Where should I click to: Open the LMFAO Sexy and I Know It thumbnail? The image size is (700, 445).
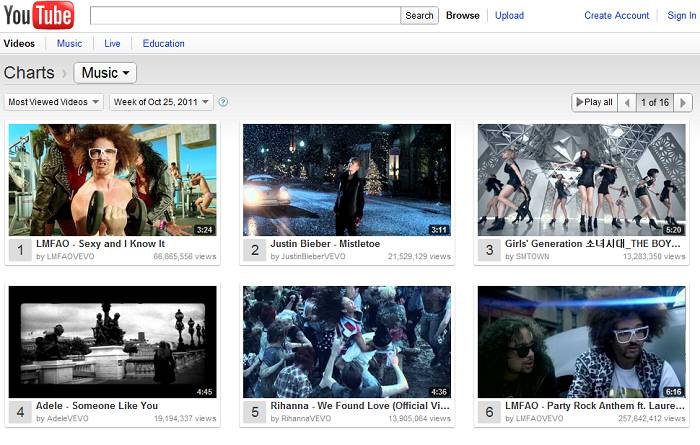(112, 180)
